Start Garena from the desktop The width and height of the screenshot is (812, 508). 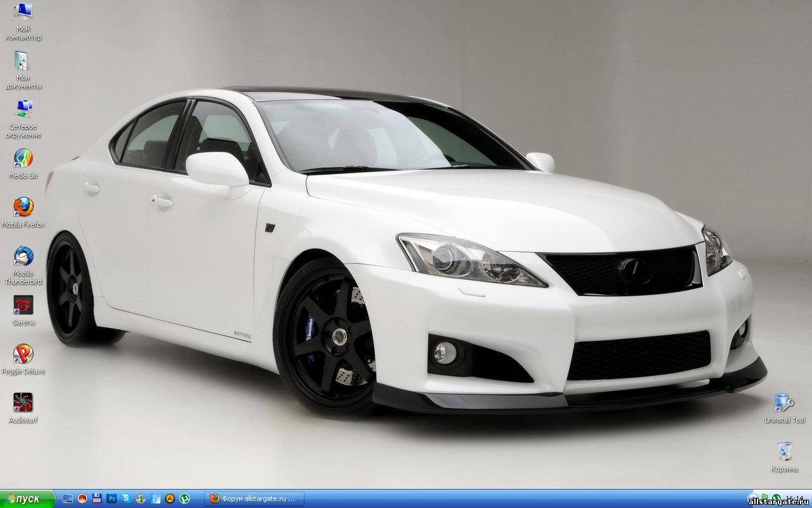click(x=23, y=305)
